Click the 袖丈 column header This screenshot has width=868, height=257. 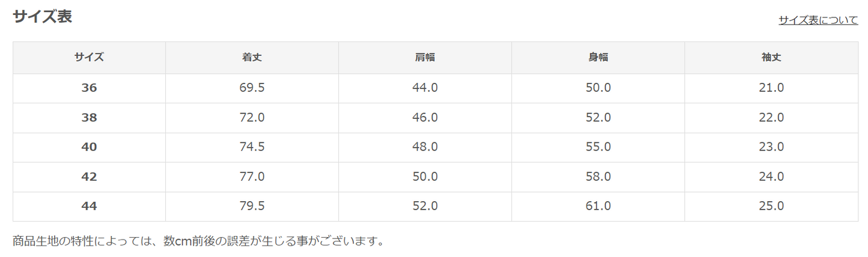pyautogui.click(x=771, y=58)
